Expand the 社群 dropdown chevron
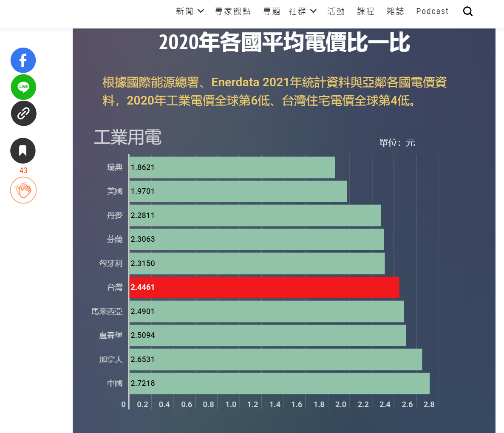The width and height of the screenshot is (504, 433). pos(313,11)
